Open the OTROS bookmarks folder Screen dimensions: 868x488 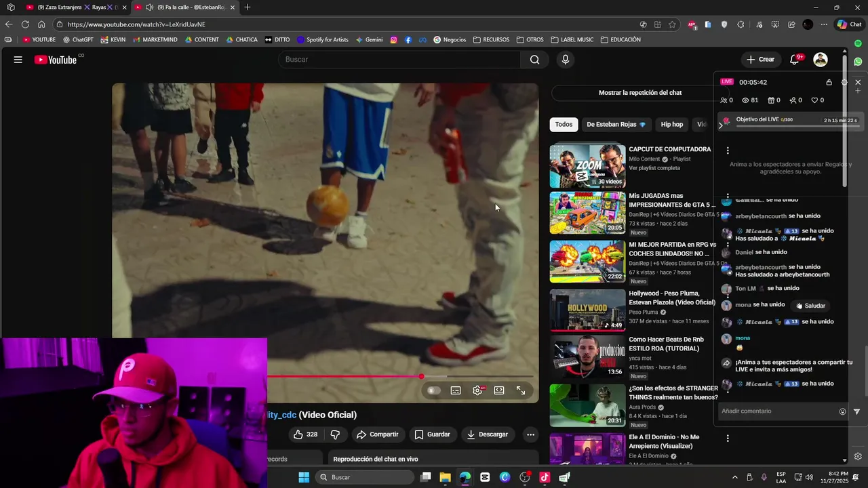530,40
